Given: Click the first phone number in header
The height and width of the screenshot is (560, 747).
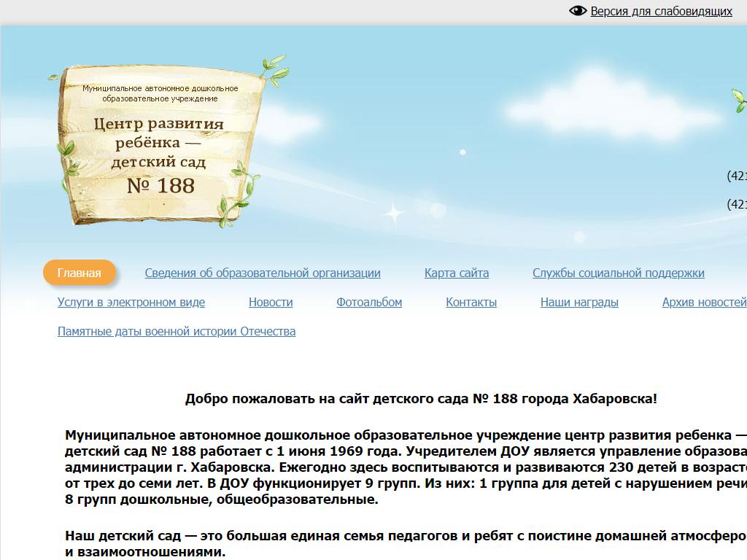Looking at the screenshot, I should click(736, 176).
